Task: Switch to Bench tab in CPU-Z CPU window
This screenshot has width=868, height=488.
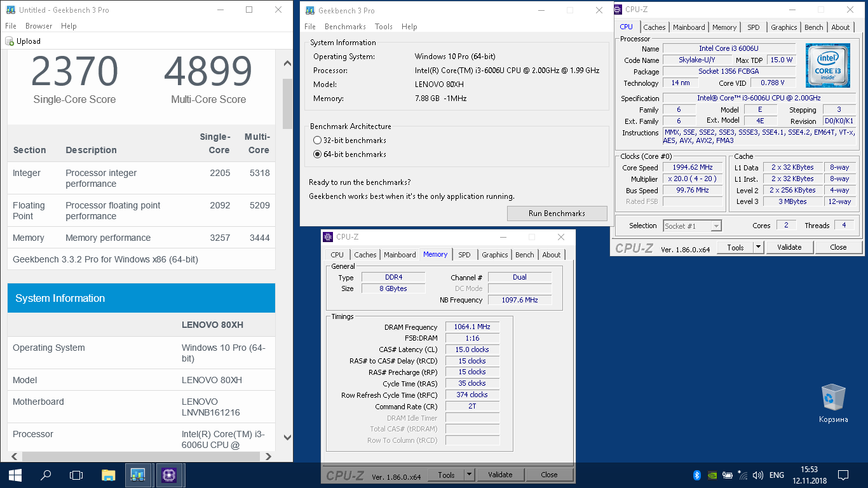Action: [813, 27]
